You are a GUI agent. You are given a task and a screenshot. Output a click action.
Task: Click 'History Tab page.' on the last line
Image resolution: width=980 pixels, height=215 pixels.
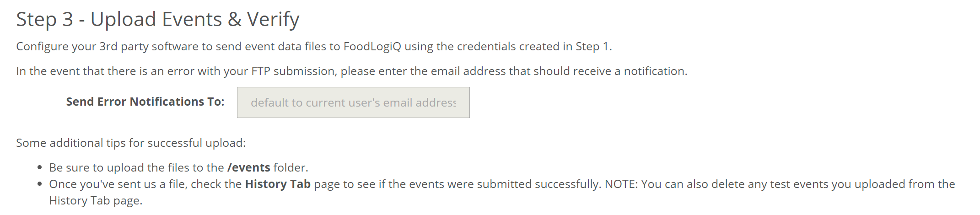coord(96,200)
